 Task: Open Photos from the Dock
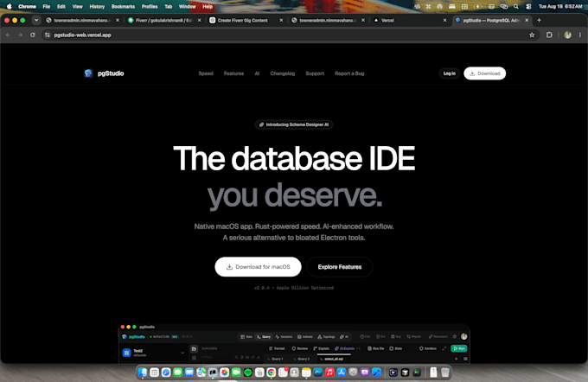tap(224, 372)
